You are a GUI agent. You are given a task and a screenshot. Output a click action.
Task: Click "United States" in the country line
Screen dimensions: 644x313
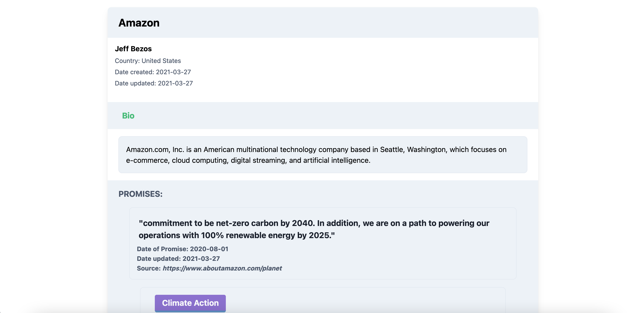(x=161, y=61)
